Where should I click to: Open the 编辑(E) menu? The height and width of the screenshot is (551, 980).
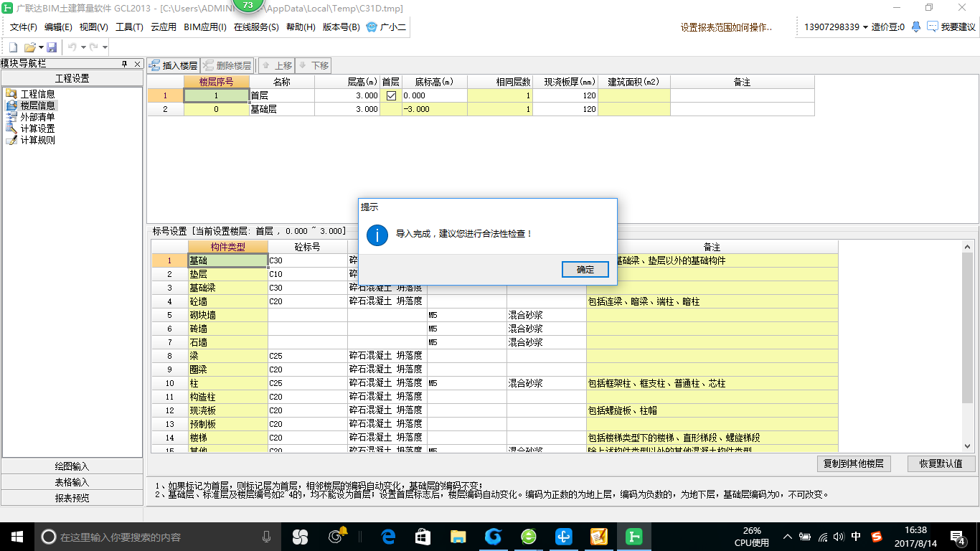coord(58,27)
